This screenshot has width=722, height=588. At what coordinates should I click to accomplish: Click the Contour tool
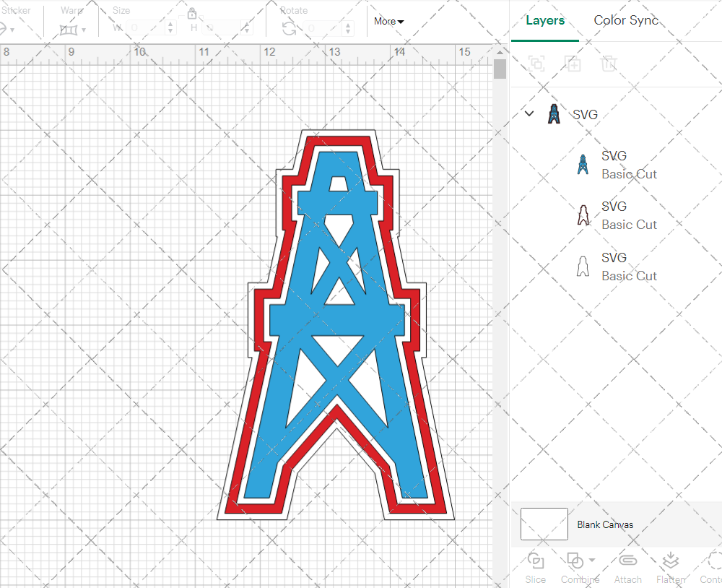[x=713, y=567]
